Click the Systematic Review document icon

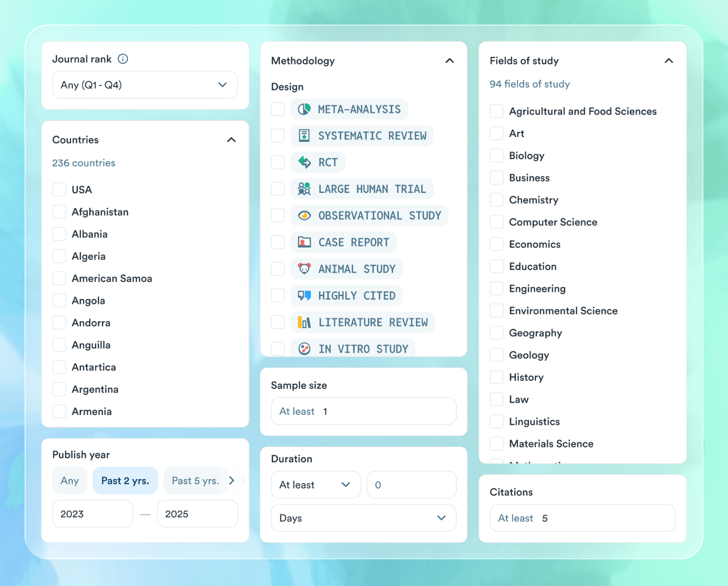(304, 136)
